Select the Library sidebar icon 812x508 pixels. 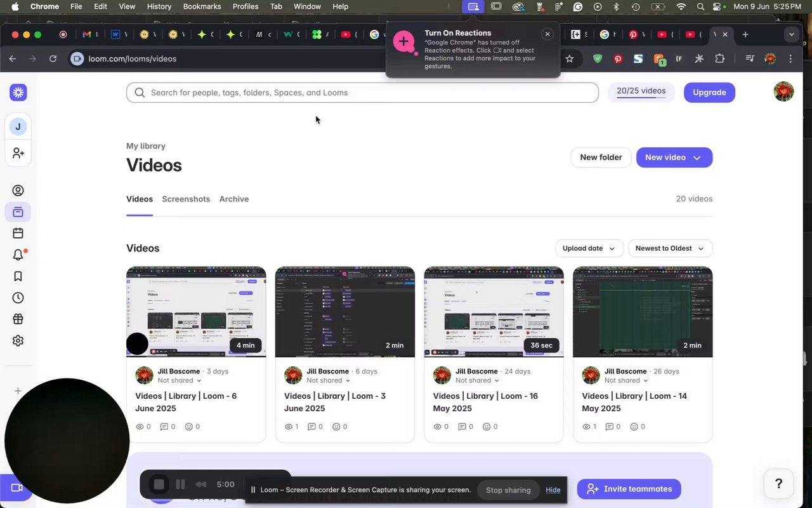(18, 212)
